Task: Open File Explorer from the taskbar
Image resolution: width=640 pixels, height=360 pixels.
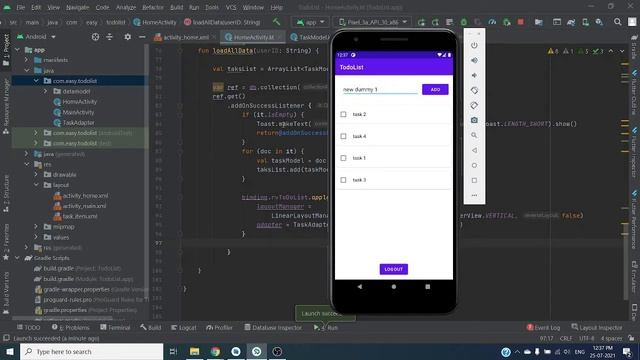Action: pyautogui.click(x=194, y=351)
